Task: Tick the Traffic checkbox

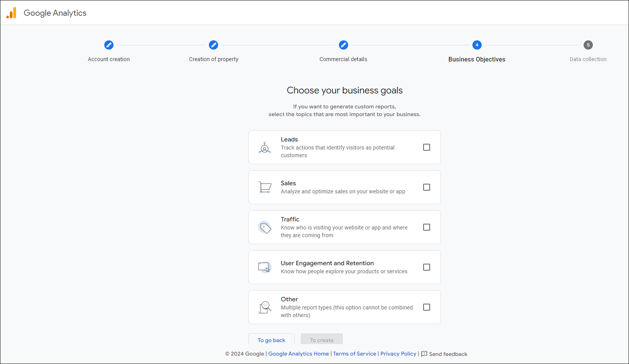Action: tap(427, 227)
